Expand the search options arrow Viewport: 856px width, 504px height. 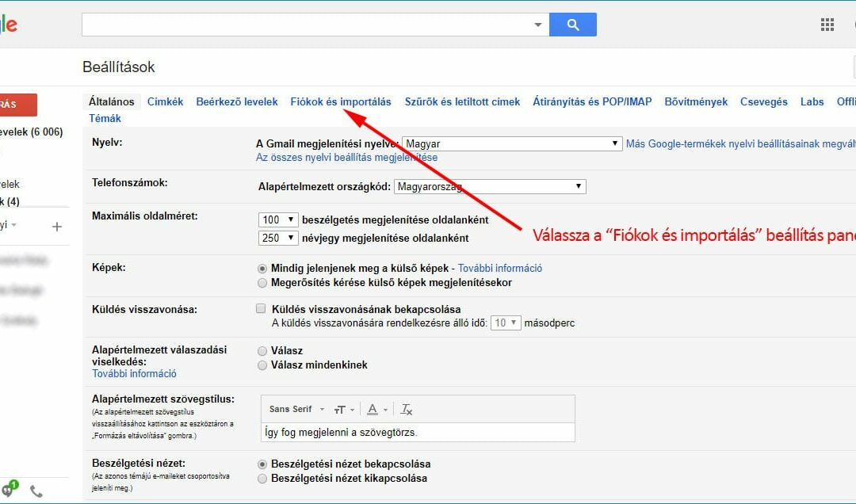tap(537, 25)
